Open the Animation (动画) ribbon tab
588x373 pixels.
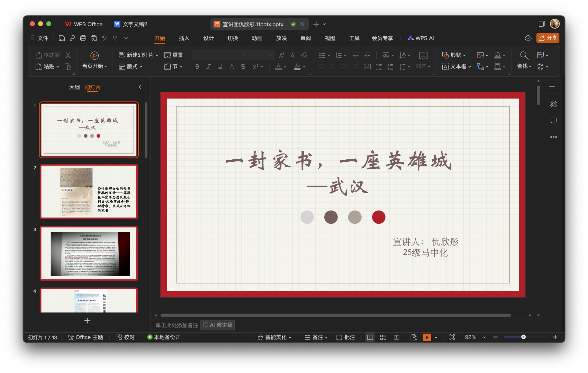click(257, 38)
